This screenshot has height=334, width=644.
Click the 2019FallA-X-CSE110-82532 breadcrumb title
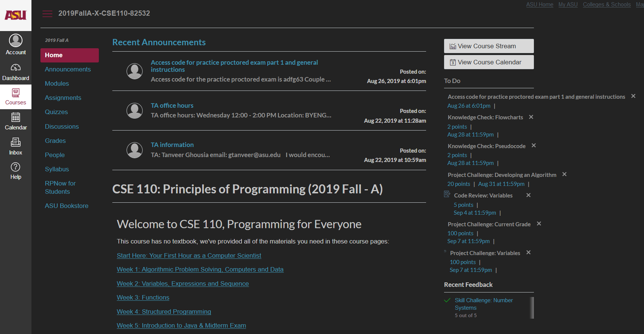coord(104,13)
